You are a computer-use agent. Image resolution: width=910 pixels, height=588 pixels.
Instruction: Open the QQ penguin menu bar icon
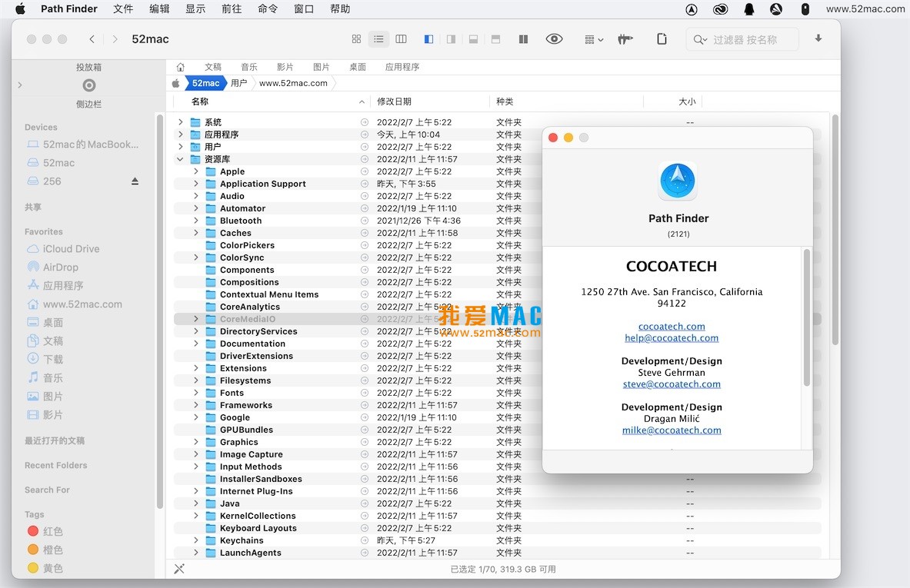click(x=749, y=8)
